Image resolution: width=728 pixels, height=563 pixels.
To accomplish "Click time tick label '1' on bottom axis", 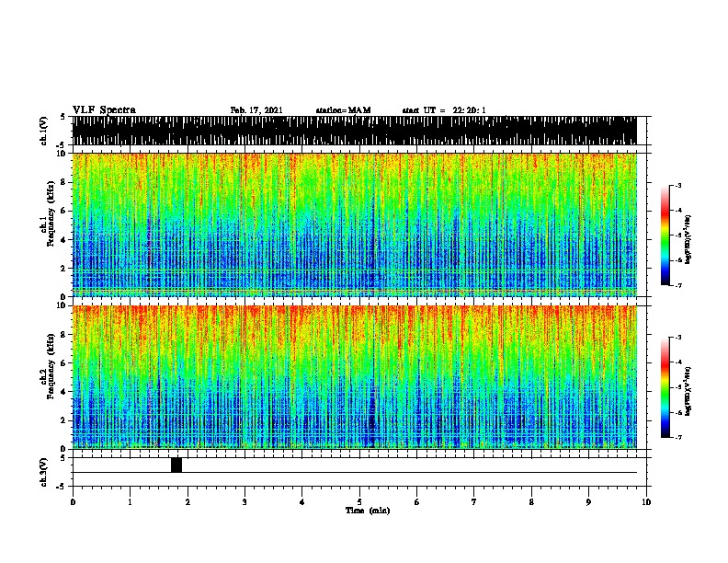I will click(x=130, y=502).
